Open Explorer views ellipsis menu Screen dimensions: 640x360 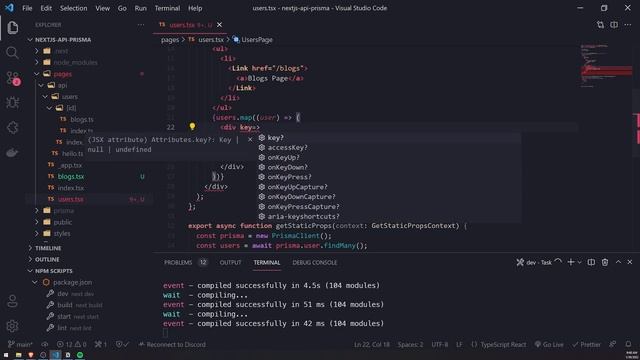point(141,25)
